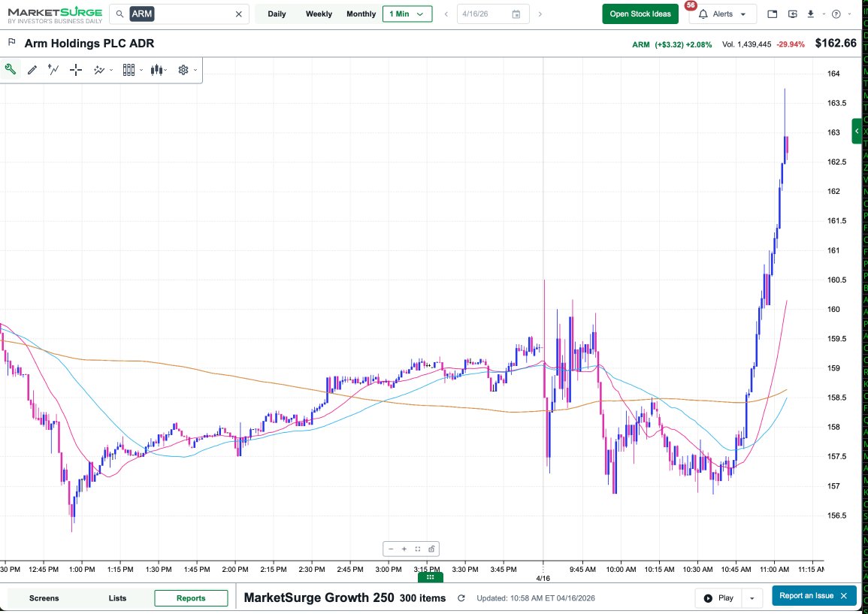Dismiss Report an Issue with X
Viewport: 868px width, 614px height.
[x=844, y=596]
